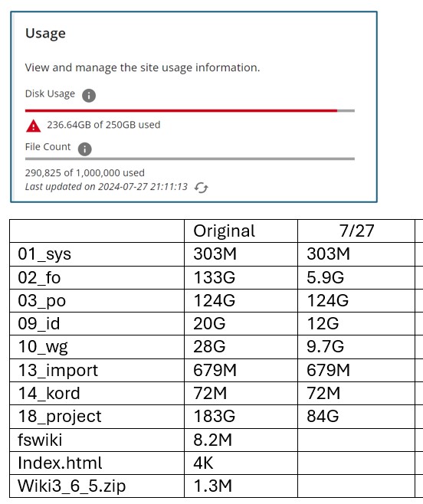Select the 03_po folder name cell
The image size is (423, 504).
(x=97, y=301)
